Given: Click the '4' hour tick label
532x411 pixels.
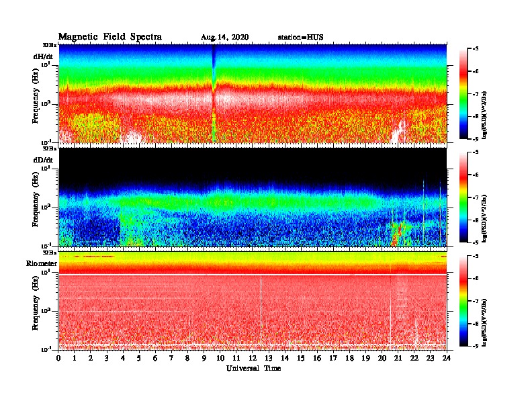Looking at the screenshot, I should coord(123,359).
